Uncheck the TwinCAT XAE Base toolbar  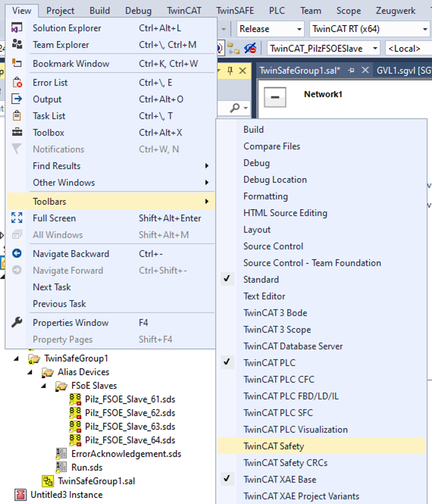click(321, 479)
